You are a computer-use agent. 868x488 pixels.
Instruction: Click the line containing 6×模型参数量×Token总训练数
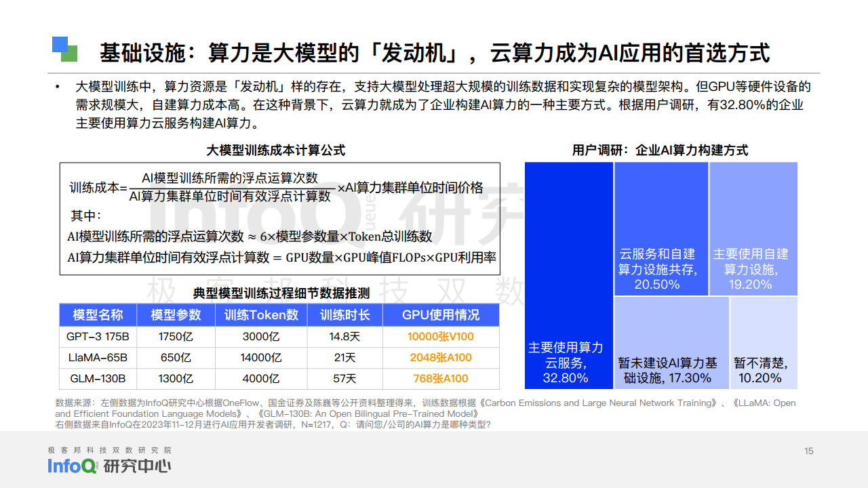250,237
